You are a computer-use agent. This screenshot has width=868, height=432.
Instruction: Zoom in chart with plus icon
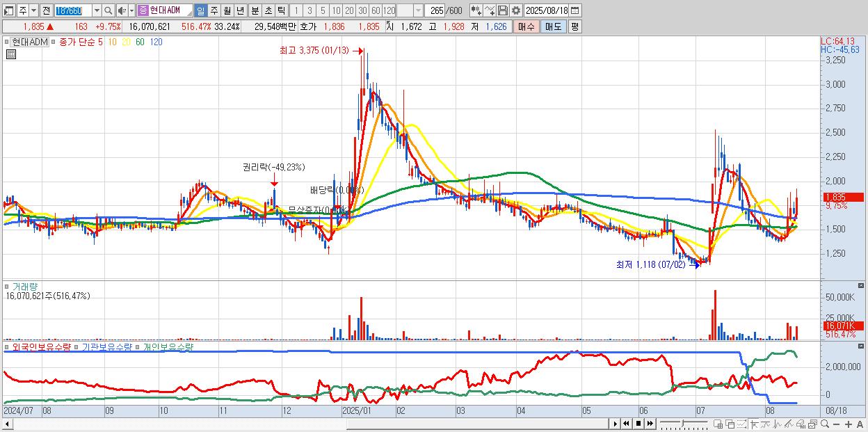pos(849,424)
